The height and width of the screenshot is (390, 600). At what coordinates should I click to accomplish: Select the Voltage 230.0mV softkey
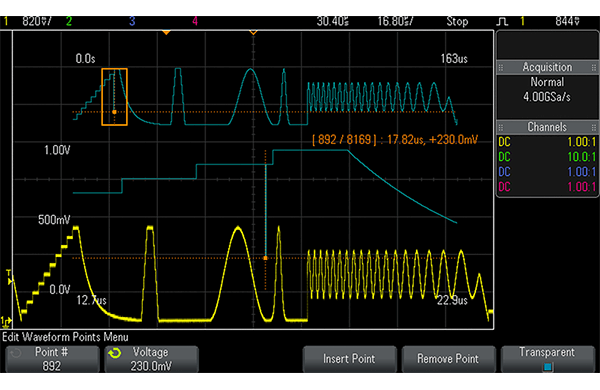click(x=152, y=359)
